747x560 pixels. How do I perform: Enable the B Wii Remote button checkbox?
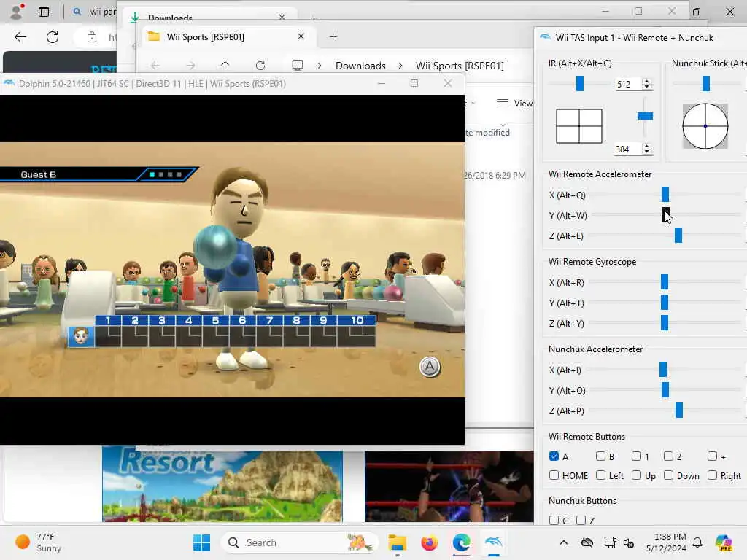pos(600,456)
